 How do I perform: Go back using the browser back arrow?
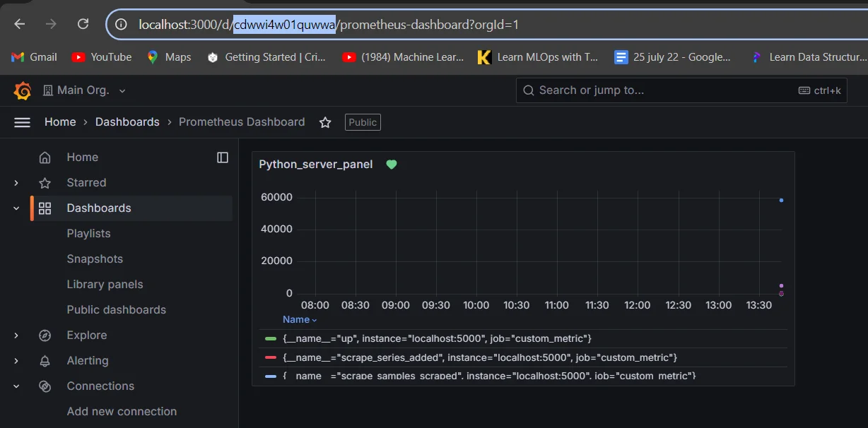pyautogui.click(x=20, y=24)
